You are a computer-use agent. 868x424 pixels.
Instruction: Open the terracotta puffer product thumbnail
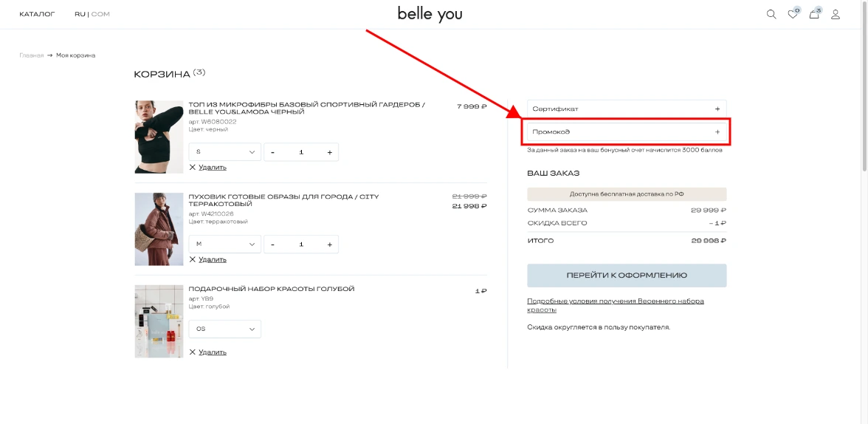159,229
